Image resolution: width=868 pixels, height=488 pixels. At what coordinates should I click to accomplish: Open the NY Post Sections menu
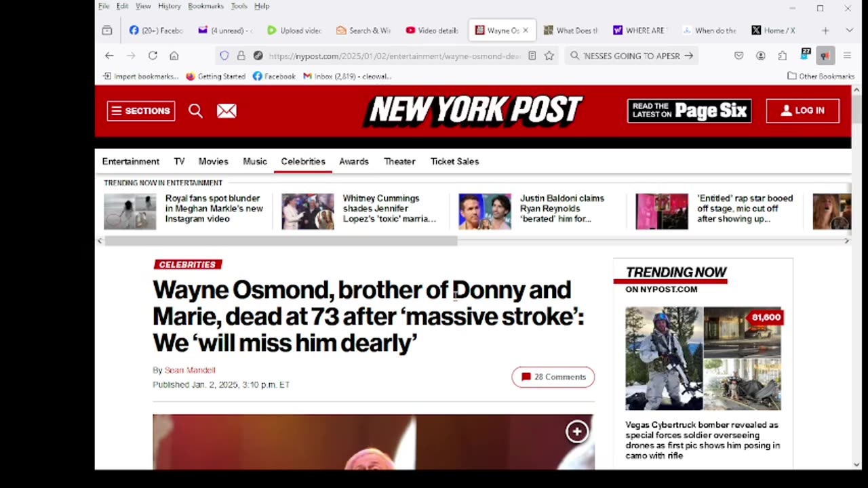click(x=141, y=110)
